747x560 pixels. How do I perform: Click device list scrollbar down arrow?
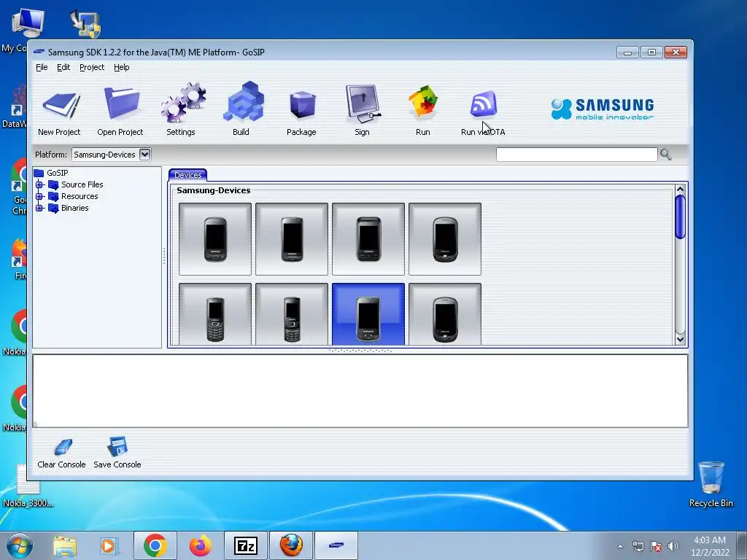(681, 340)
